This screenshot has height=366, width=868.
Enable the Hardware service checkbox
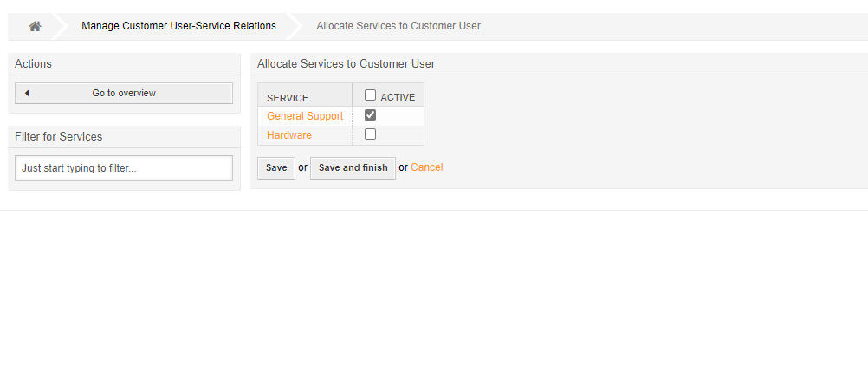[370, 134]
